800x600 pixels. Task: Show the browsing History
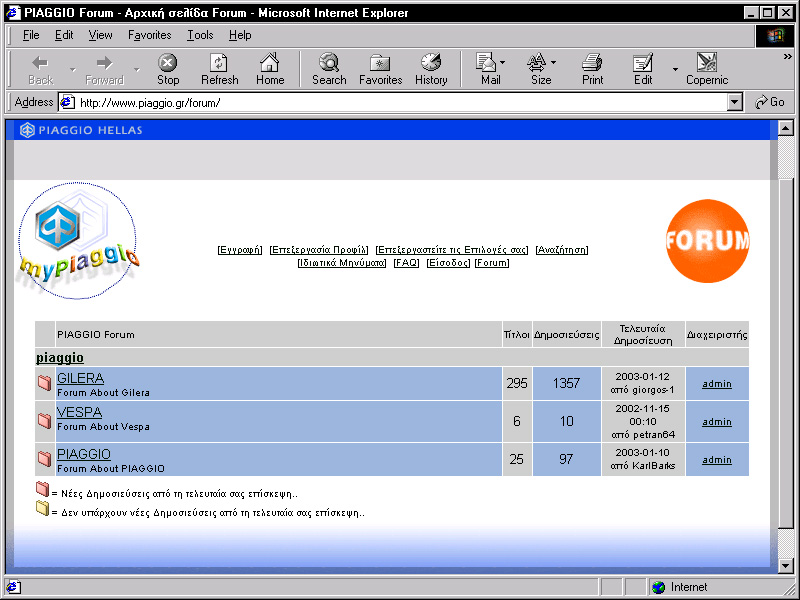(x=431, y=69)
